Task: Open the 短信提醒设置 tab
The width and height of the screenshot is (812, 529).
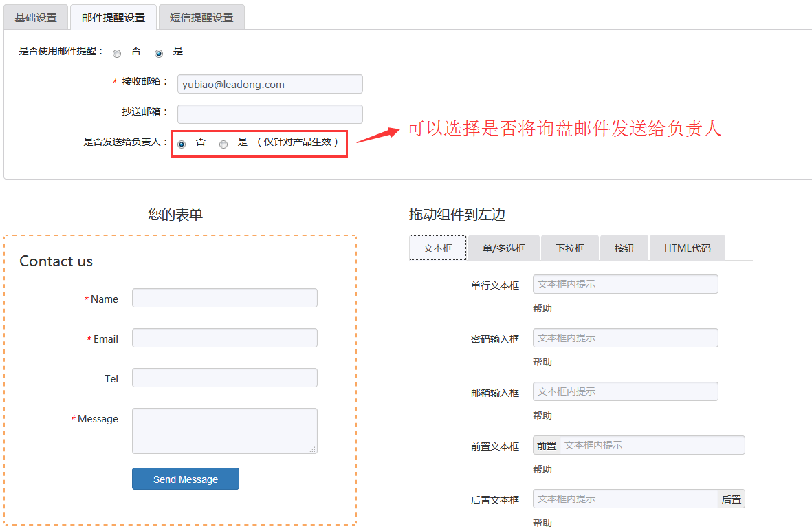Action: [201, 17]
